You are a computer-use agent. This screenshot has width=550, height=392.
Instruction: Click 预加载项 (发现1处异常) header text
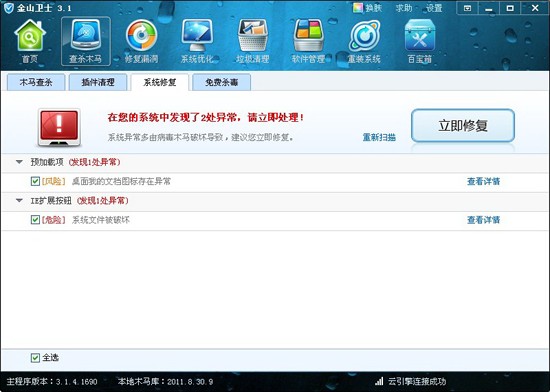[75, 162]
